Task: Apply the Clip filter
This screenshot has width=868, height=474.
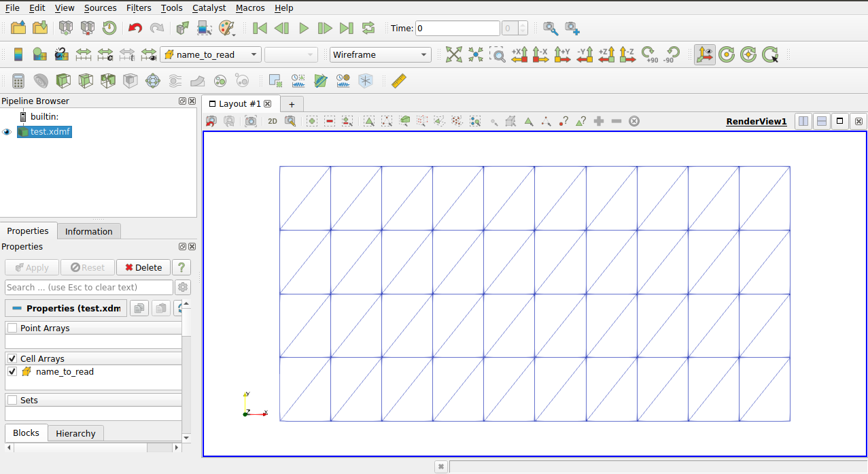Action: point(63,81)
